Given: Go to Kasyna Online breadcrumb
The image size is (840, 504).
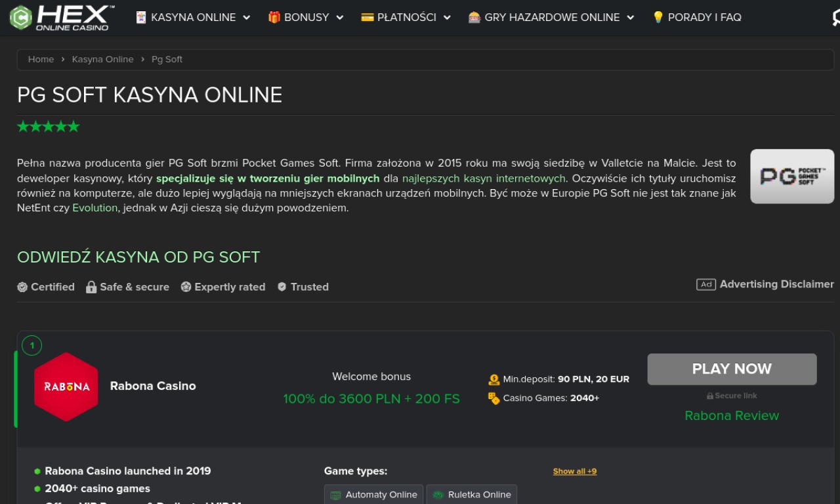Looking at the screenshot, I should (102, 59).
